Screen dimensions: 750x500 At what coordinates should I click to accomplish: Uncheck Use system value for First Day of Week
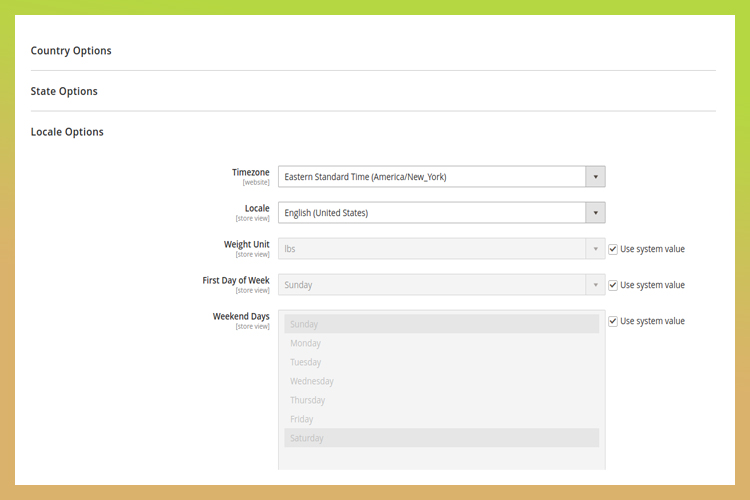[614, 285]
